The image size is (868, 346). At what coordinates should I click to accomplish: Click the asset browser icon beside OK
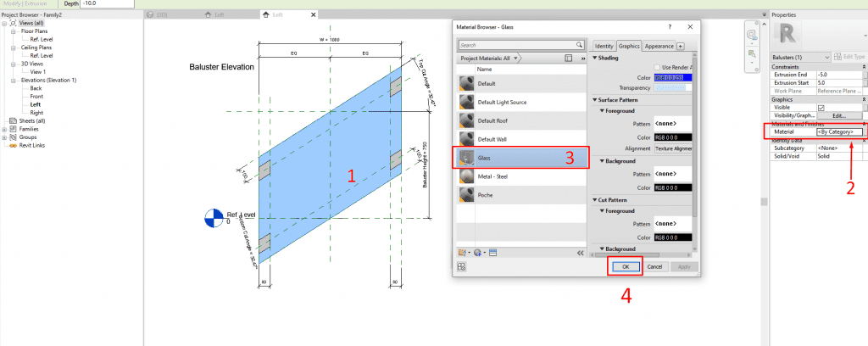click(x=461, y=266)
